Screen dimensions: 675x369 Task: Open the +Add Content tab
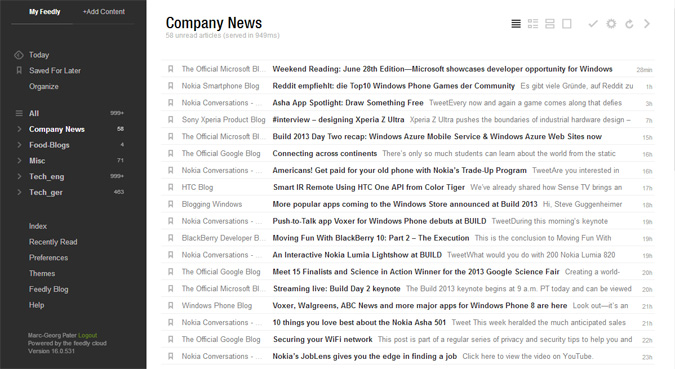104,12
